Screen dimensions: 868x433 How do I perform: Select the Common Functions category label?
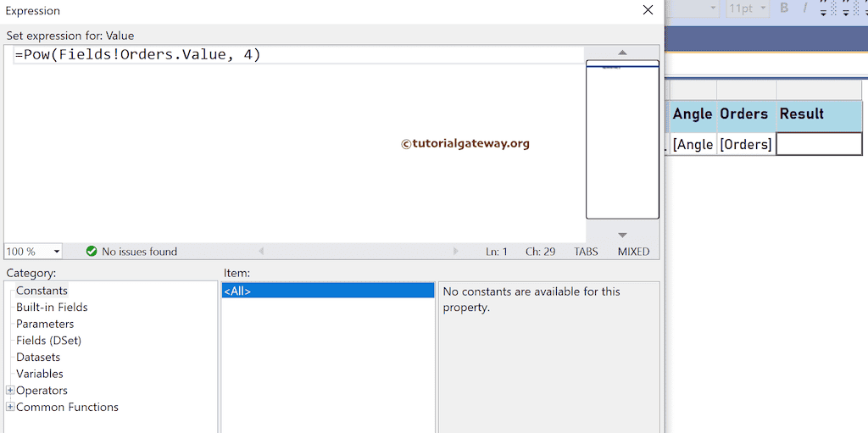coord(68,407)
